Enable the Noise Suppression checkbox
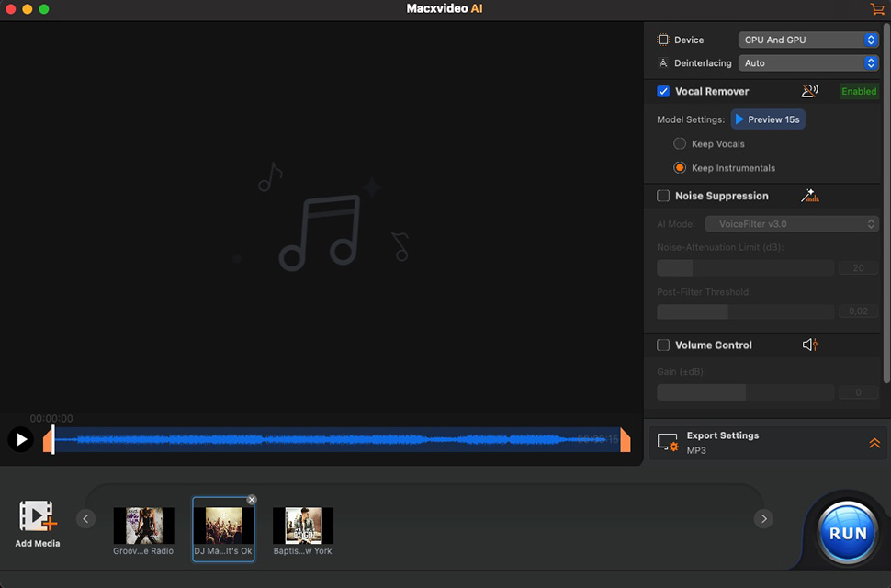891x588 pixels. tap(663, 196)
